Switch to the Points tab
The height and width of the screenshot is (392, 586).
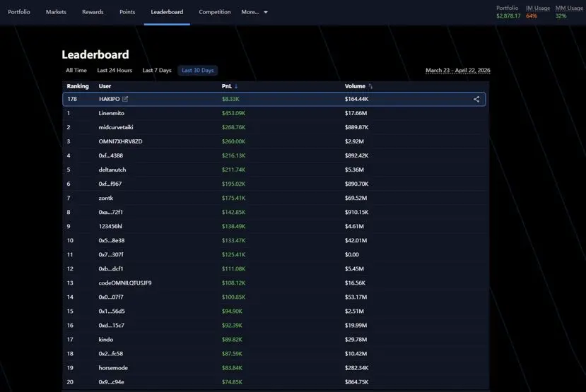pos(127,12)
